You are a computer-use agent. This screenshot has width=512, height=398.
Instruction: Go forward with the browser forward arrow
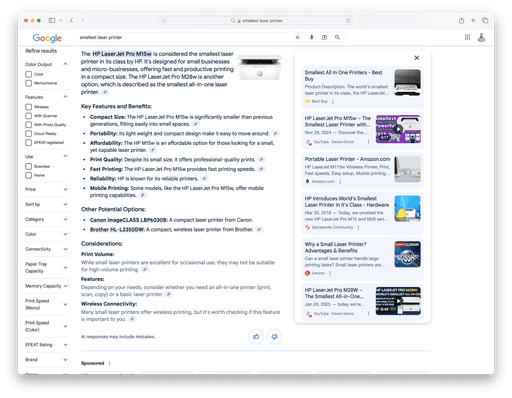[83, 20]
